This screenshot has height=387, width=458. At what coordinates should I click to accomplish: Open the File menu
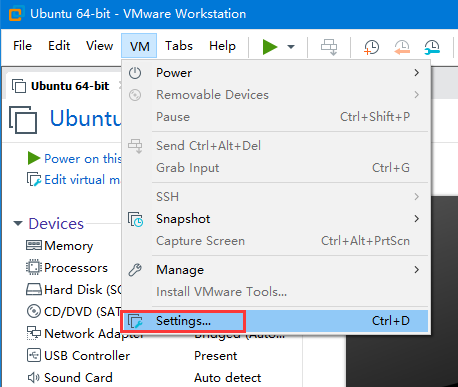click(x=22, y=46)
